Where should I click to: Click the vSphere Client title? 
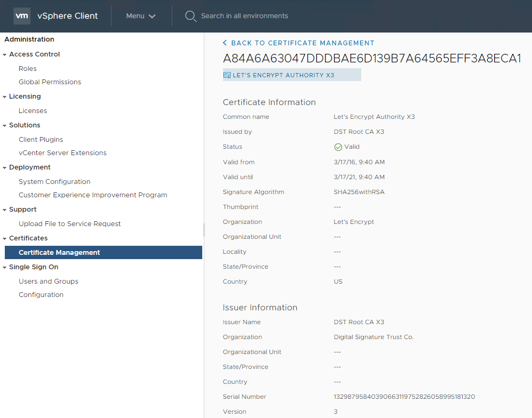click(68, 16)
